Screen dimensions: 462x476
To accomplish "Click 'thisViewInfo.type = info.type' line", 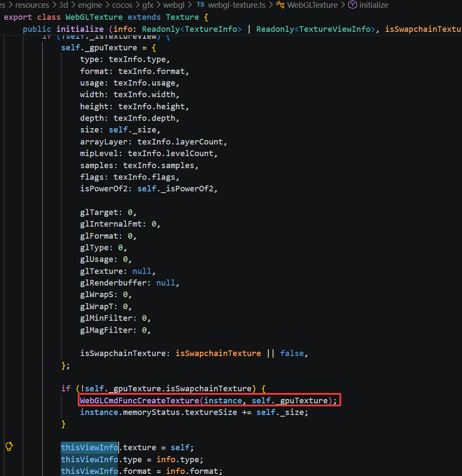I will (x=132, y=459).
